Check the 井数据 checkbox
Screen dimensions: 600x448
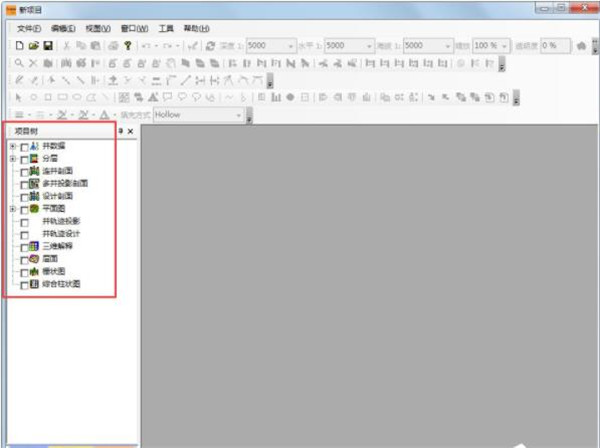[x=24, y=147]
